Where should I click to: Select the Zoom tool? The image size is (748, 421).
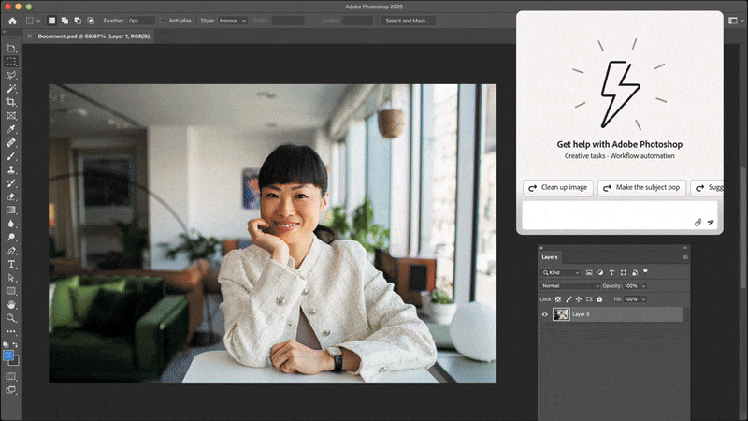12,317
